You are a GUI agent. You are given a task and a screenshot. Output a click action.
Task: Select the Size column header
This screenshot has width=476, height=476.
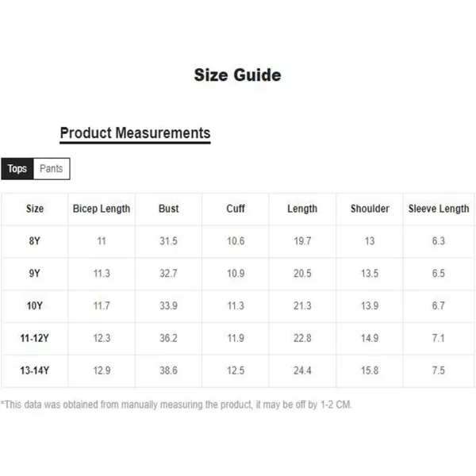coord(35,209)
